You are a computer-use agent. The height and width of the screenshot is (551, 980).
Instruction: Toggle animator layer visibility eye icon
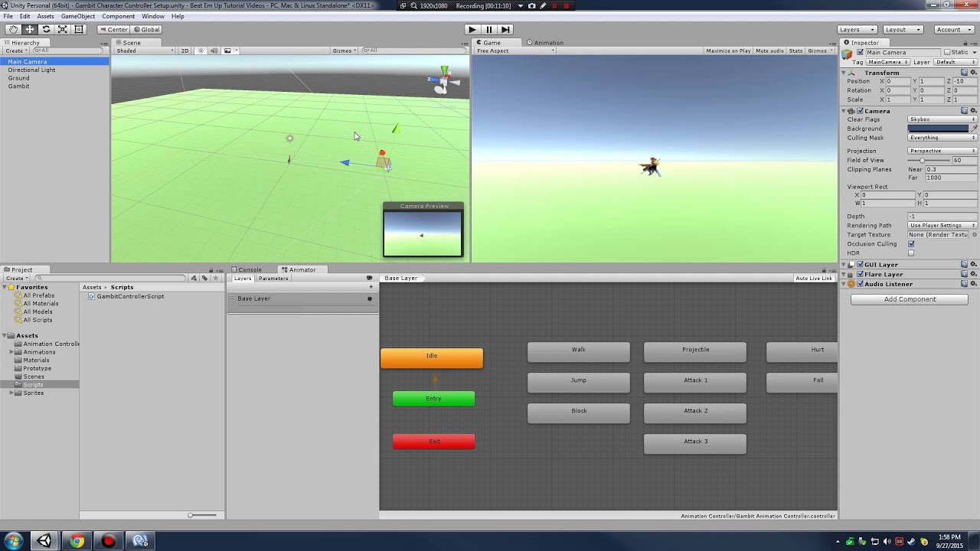click(369, 278)
